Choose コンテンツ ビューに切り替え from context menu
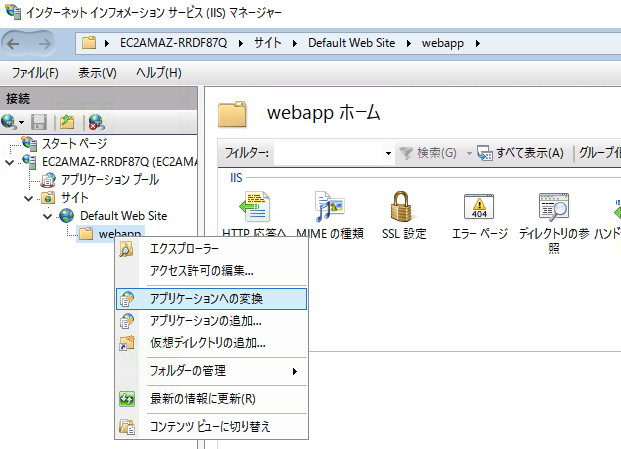 [211, 427]
